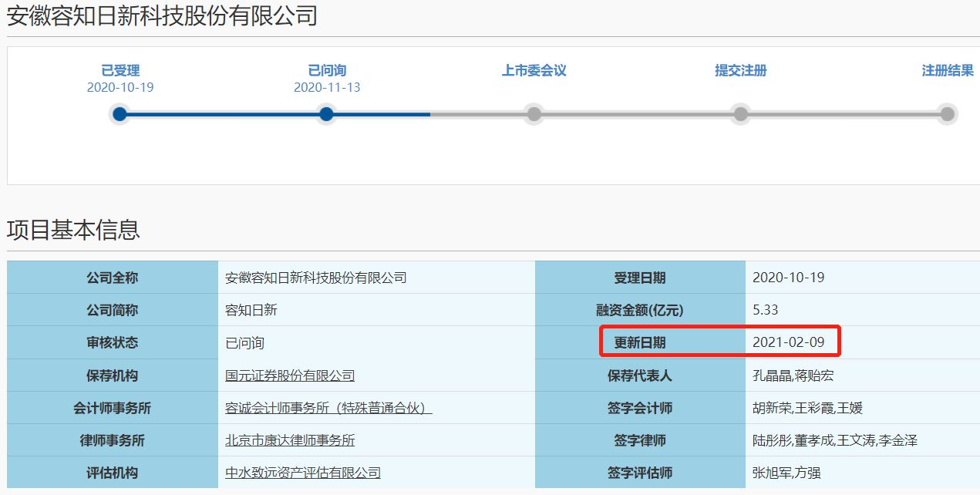
Task: Click the 上市委会议 timeline node dot
Action: click(534, 114)
